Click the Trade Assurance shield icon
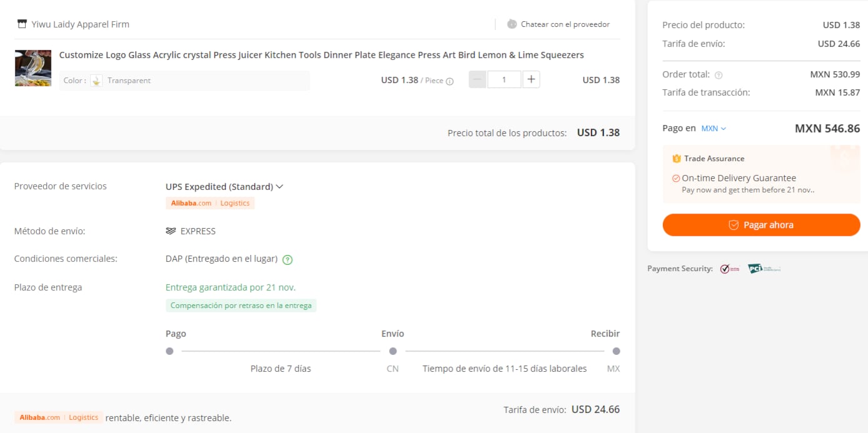The image size is (868, 433). click(676, 159)
